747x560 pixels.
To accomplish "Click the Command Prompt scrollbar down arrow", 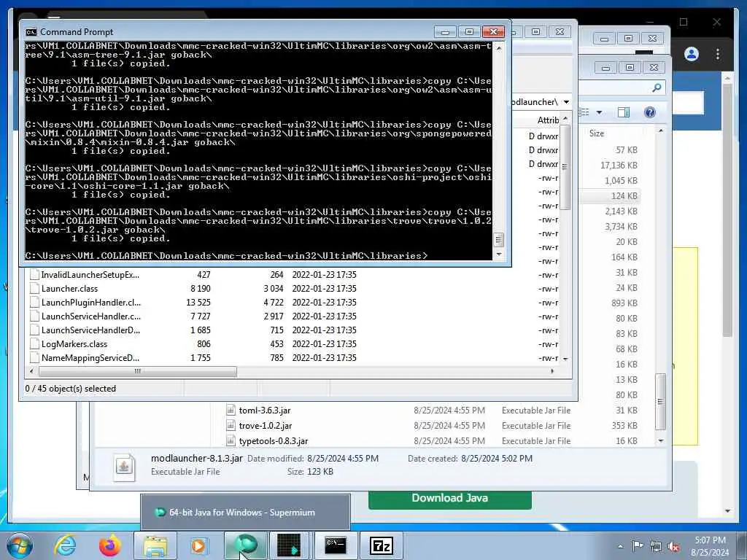I will (499, 254).
